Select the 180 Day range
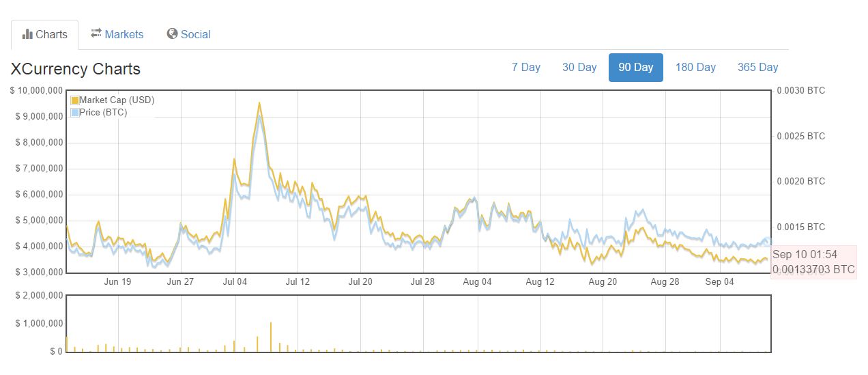The height and width of the screenshot is (375, 868). (x=695, y=67)
